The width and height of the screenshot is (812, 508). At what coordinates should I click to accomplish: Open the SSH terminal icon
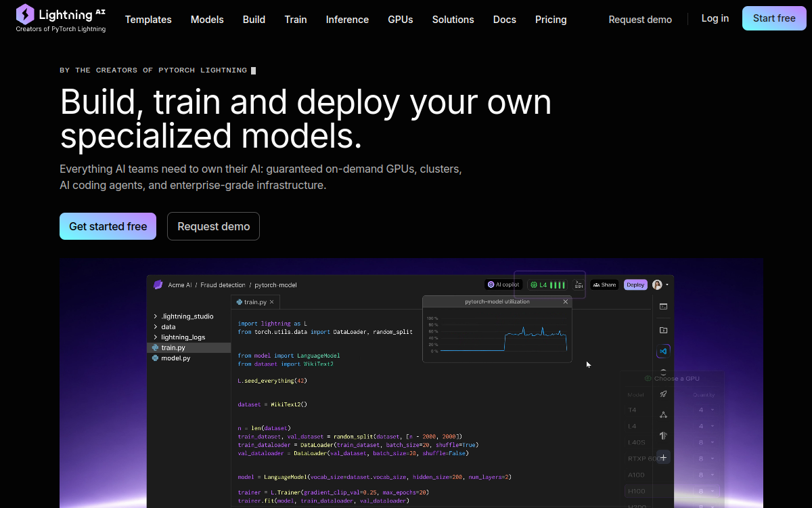pyautogui.click(x=579, y=285)
